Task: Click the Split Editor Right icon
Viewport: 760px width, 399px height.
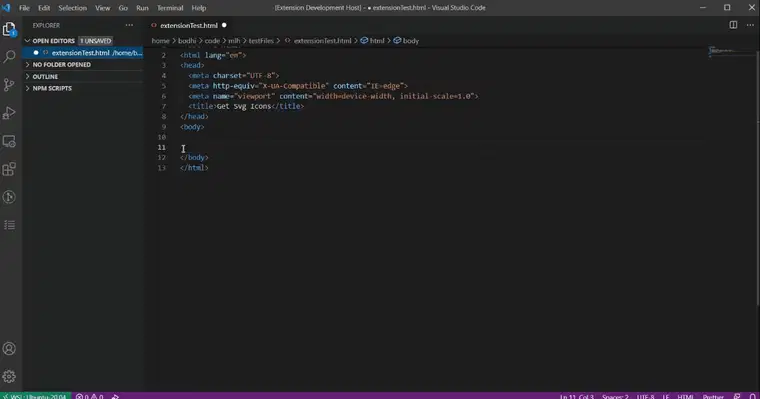Action: pos(733,25)
